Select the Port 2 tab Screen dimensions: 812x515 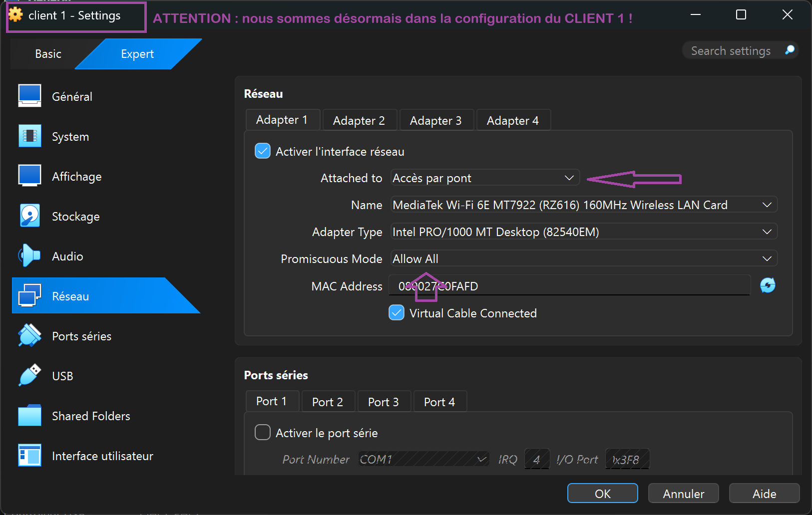pyautogui.click(x=328, y=401)
